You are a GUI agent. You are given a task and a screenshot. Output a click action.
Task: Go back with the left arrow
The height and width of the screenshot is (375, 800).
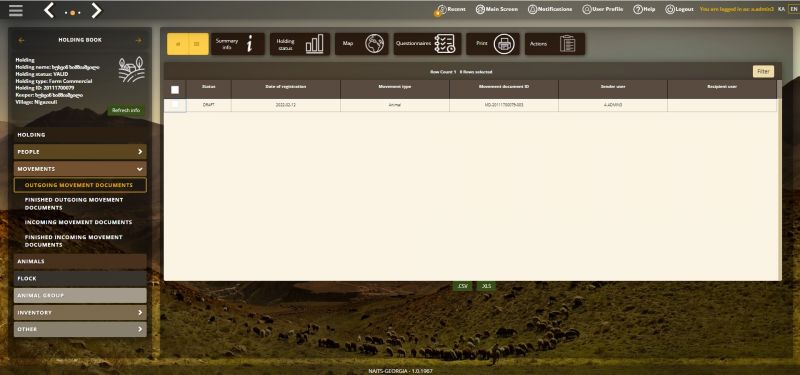49,10
